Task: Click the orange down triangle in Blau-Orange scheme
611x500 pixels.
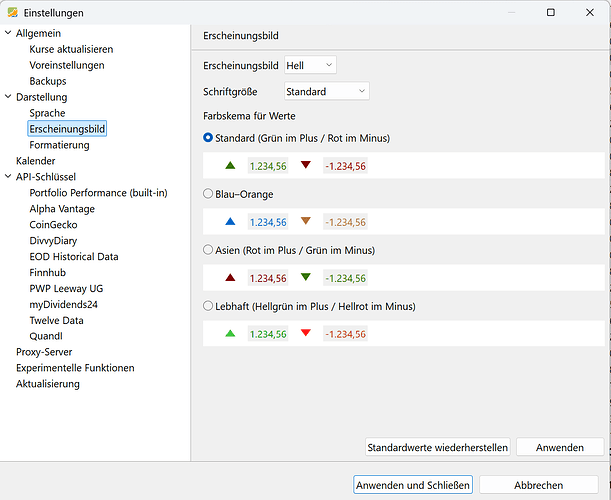Action: 306,222
